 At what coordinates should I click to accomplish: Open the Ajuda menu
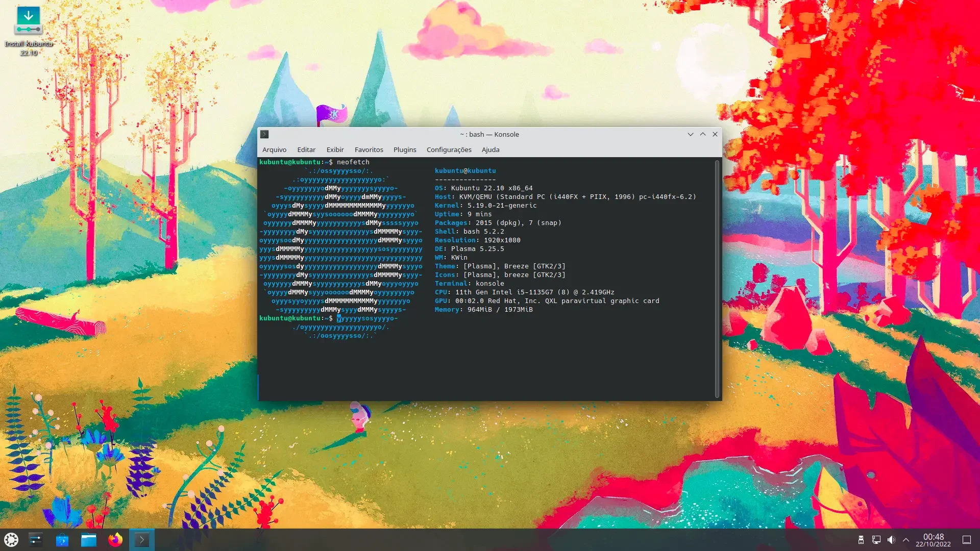point(491,149)
